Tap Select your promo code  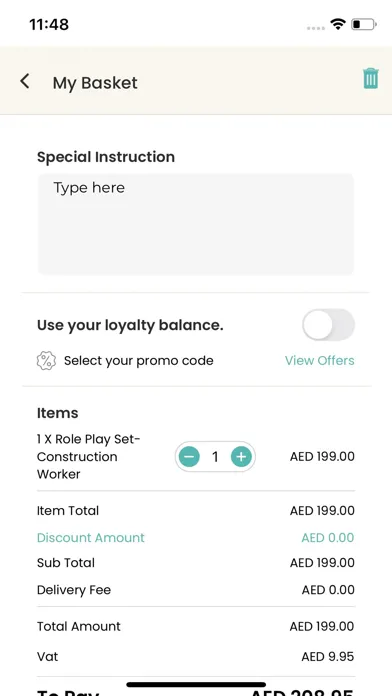point(139,360)
